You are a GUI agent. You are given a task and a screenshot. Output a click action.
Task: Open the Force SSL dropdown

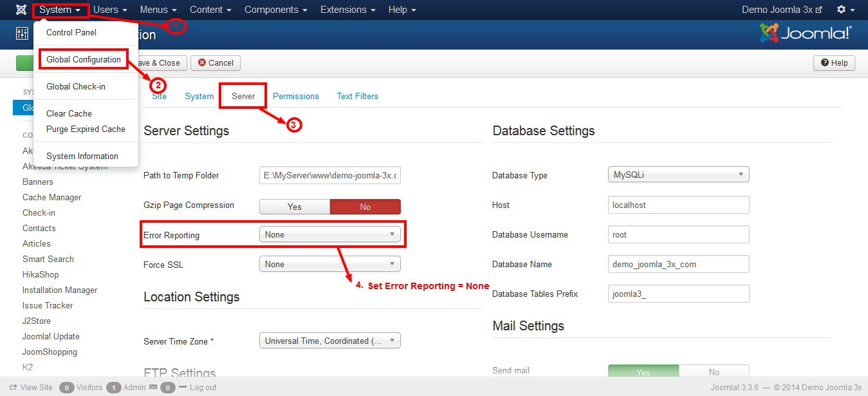[x=329, y=265]
